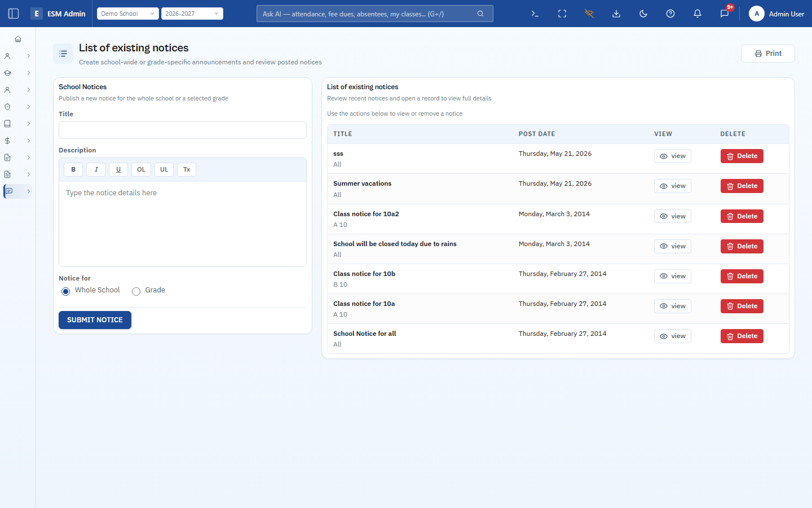Delete the Class notice for 10a2
Image resolution: width=812 pixels, height=508 pixels.
click(x=742, y=216)
